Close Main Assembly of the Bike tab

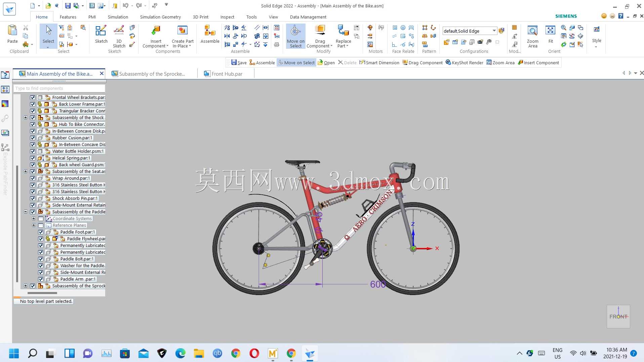click(102, 73)
